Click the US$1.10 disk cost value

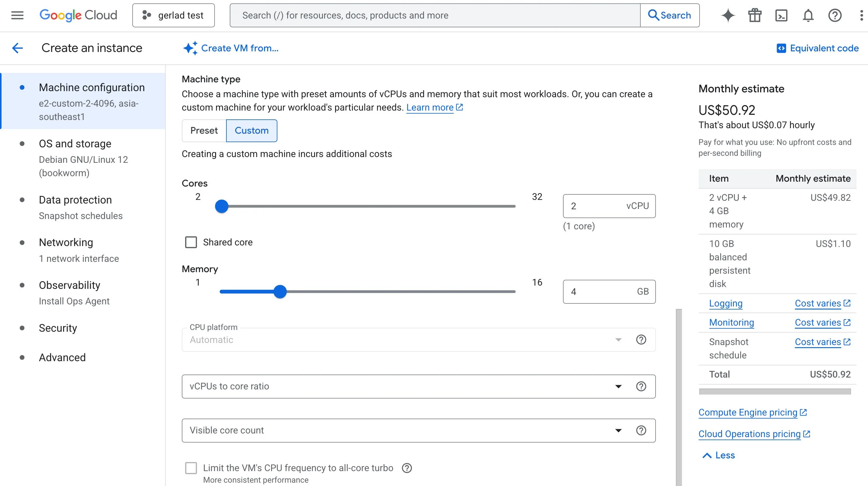pyautogui.click(x=833, y=244)
